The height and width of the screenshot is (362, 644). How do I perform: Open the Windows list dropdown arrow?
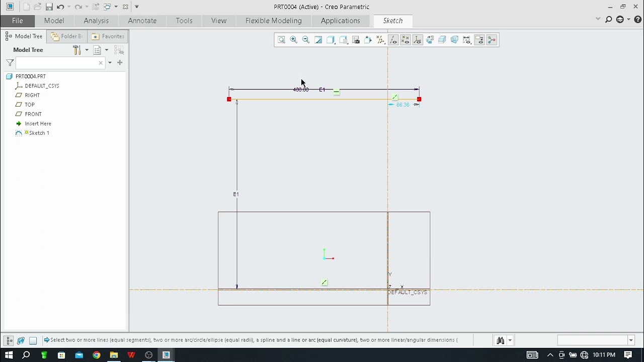tap(116, 7)
